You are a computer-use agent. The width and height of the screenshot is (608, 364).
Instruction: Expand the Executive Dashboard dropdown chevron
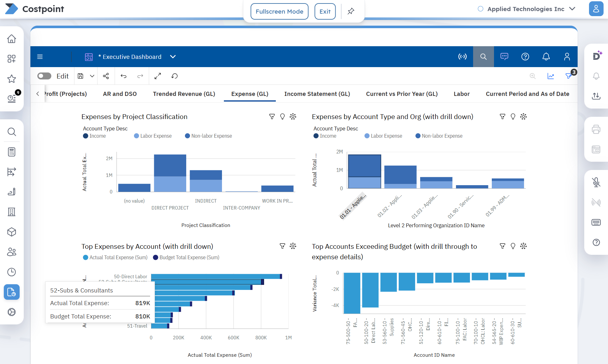[x=173, y=57]
